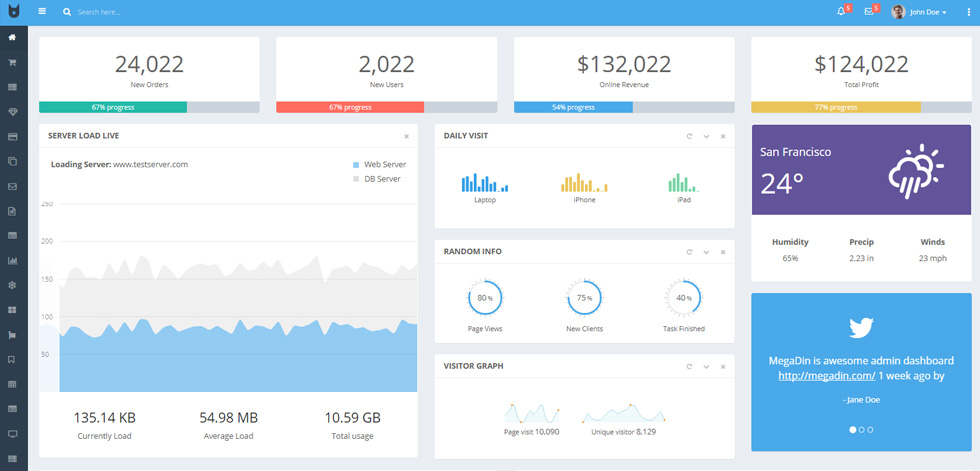
Task: Close the Random Info panel
Action: pyautogui.click(x=723, y=252)
